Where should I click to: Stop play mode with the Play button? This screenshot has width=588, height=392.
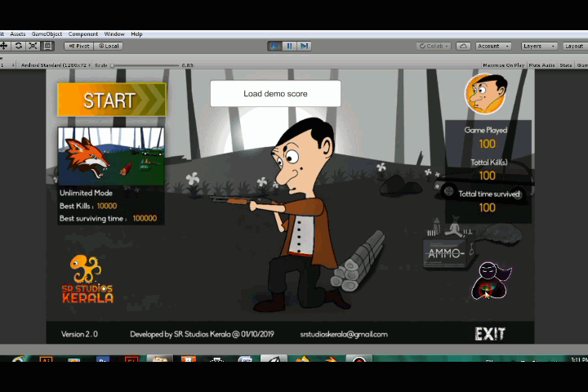tap(274, 46)
